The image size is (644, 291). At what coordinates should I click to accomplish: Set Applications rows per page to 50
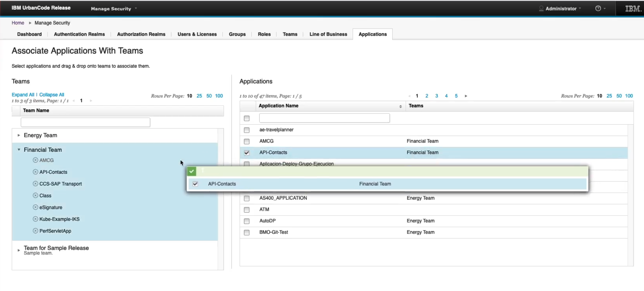(619, 96)
